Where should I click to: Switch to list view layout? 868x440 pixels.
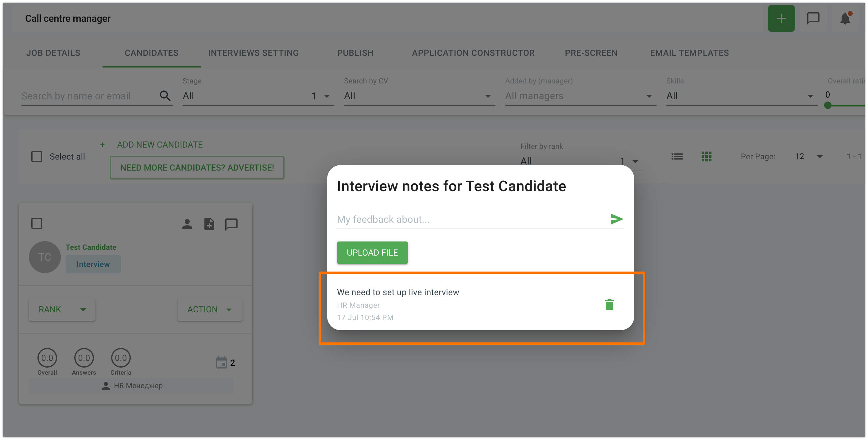(676, 156)
